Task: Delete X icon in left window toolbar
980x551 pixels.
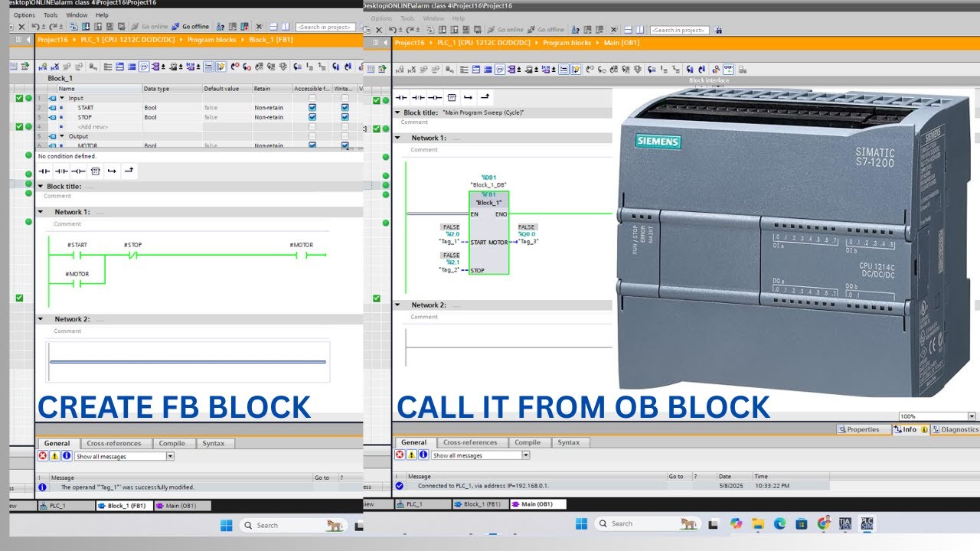Action: 21,27
